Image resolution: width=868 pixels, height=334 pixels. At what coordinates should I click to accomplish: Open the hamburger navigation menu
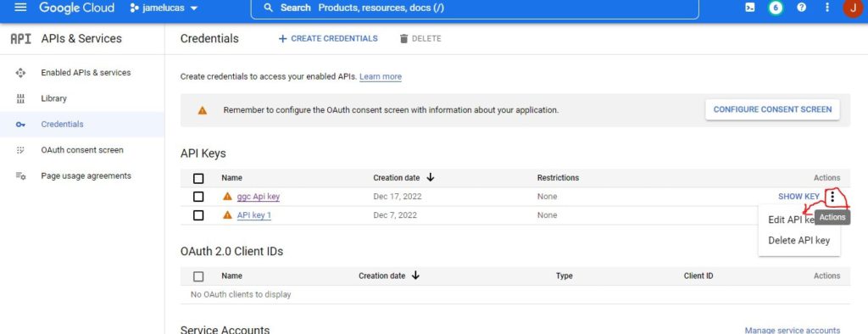(x=20, y=8)
